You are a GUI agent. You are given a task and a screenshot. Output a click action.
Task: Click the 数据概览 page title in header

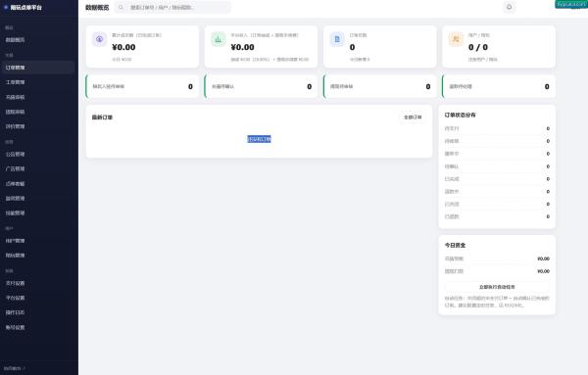click(97, 7)
